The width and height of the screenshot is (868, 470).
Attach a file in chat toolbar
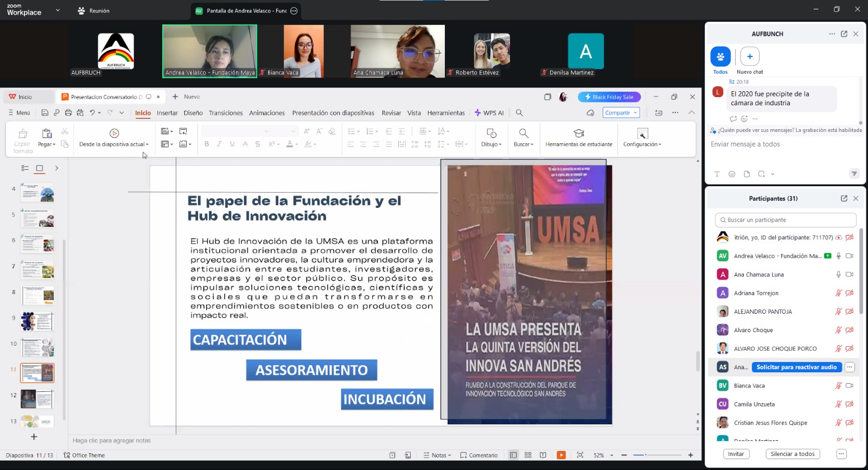coord(746,174)
